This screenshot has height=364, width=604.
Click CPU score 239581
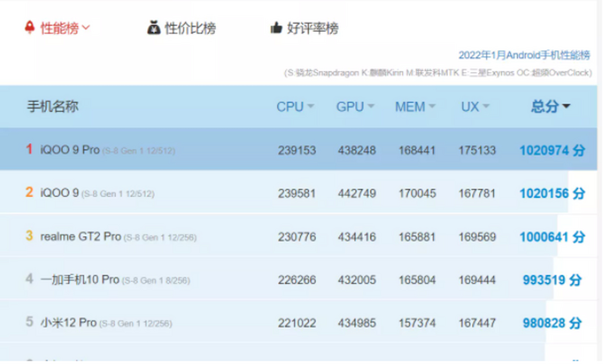click(x=297, y=193)
